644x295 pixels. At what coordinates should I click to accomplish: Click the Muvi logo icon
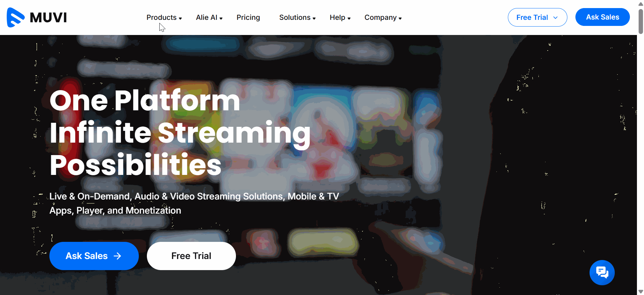15,17
